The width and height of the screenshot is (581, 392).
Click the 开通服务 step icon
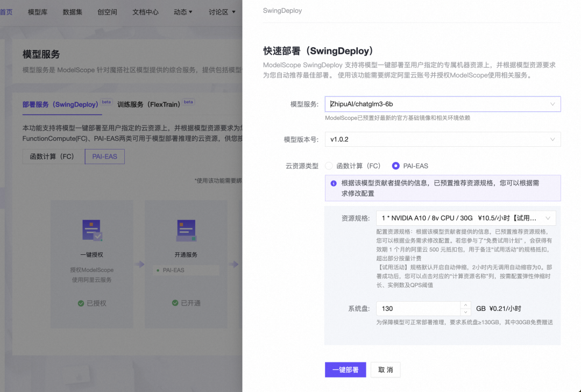tap(186, 230)
